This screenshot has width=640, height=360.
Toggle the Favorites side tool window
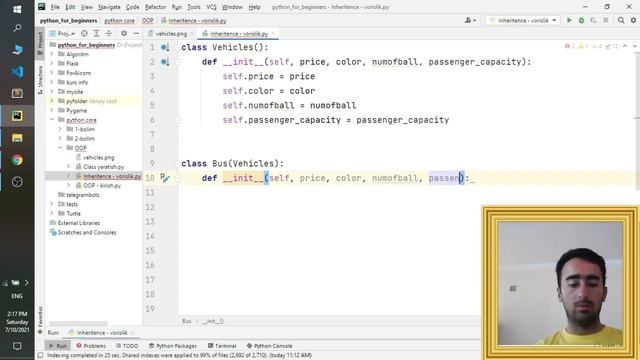click(40, 320)
